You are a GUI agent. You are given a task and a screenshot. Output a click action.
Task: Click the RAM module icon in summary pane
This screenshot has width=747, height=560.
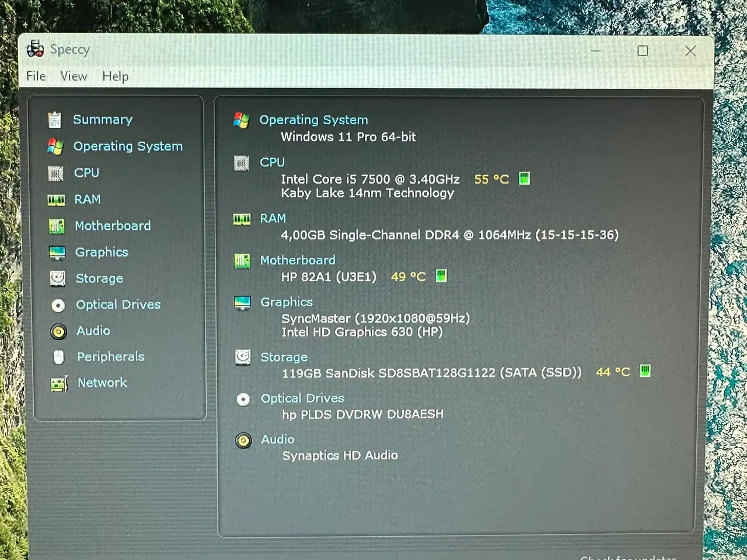pos(242,219)
